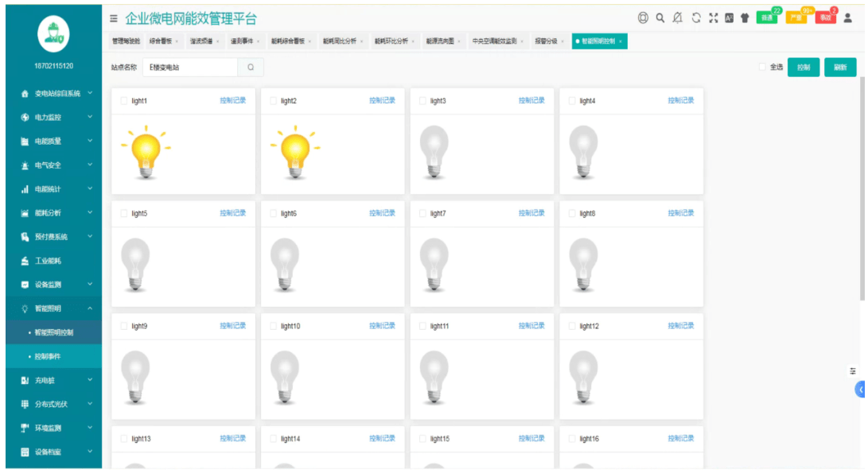The image size is (868, 473).
Task: Expand the 充电桩 sidebar menu arrow
Action: point(90,380)
